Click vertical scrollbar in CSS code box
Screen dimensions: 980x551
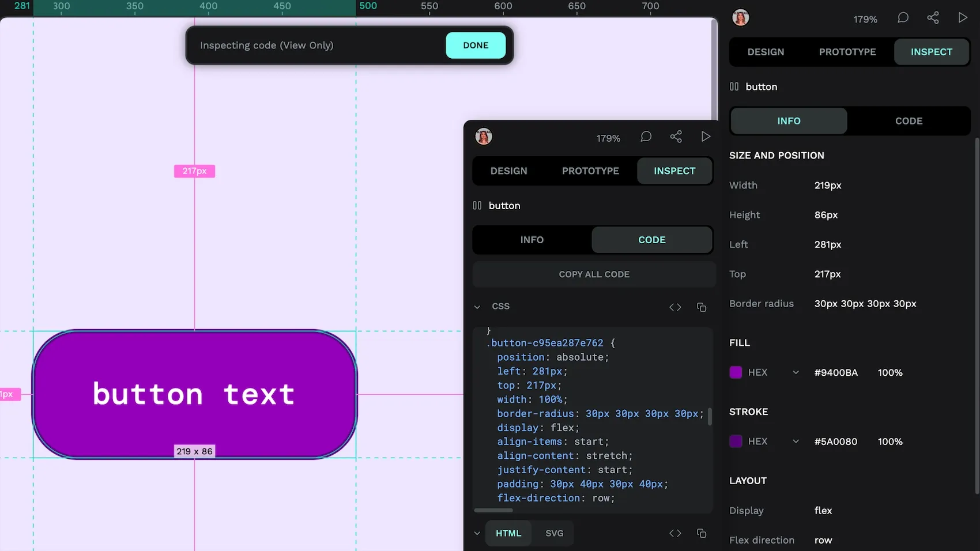[x=710, y=416]
